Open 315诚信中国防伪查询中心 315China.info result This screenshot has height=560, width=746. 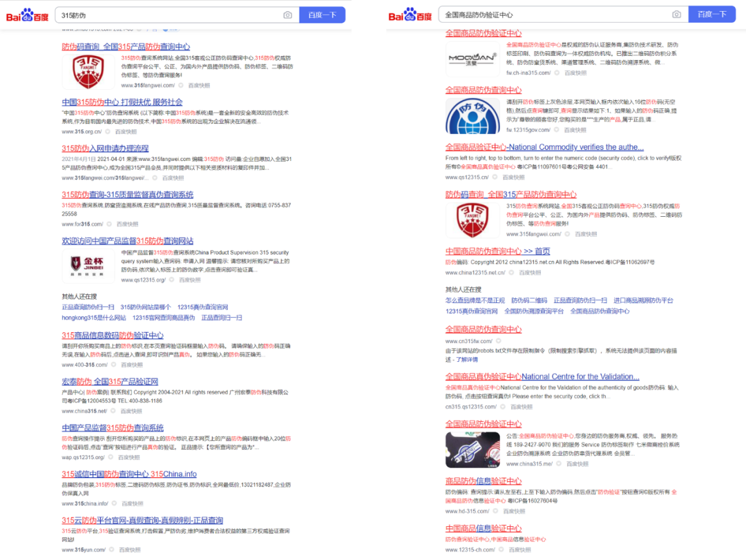(129, 474)
